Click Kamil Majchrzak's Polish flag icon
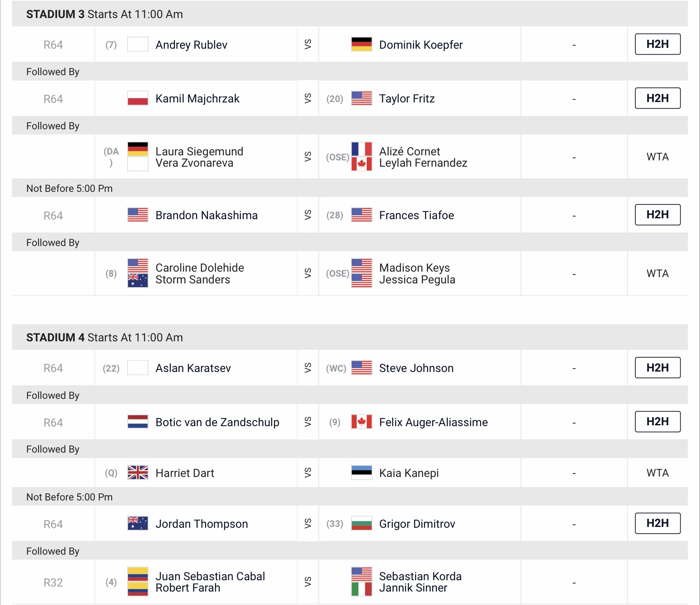 [x=138, y=99]
